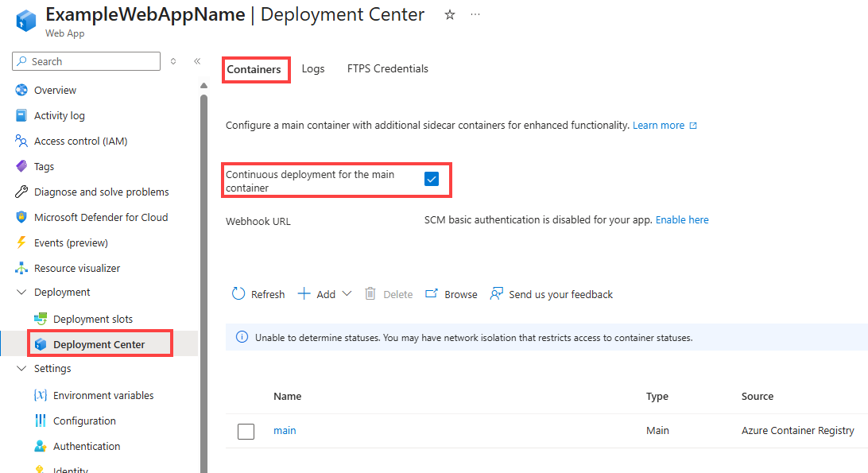
Task: Collapse the Deployment section in sidebar
Action: point(21,293)
